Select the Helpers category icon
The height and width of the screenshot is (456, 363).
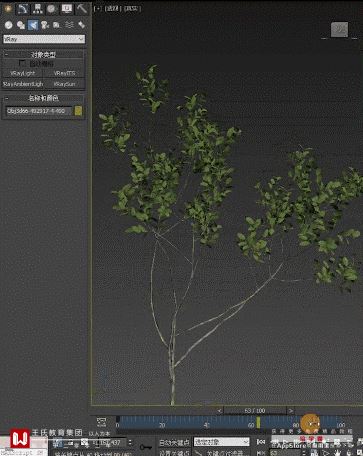(57, 25)
